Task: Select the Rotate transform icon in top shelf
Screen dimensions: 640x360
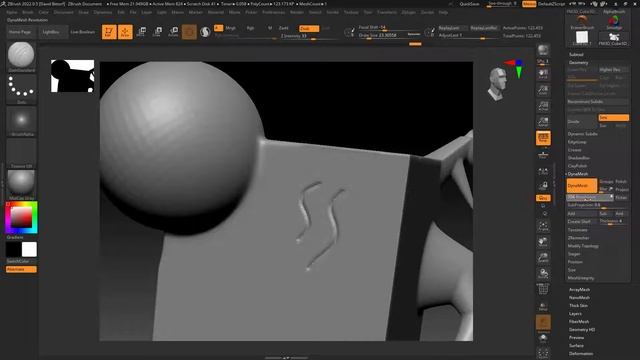Action: point(173,32)
